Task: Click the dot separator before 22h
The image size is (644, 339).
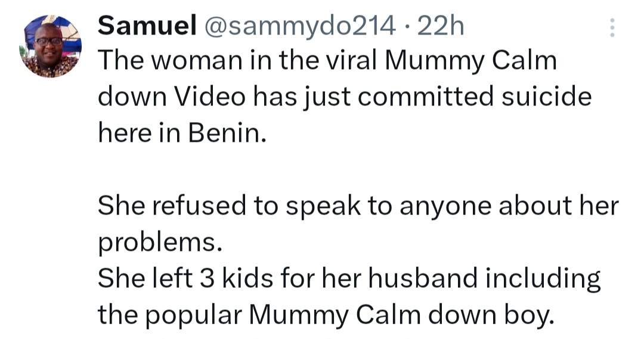Action: pyautogui.click(x=407, y=25)
